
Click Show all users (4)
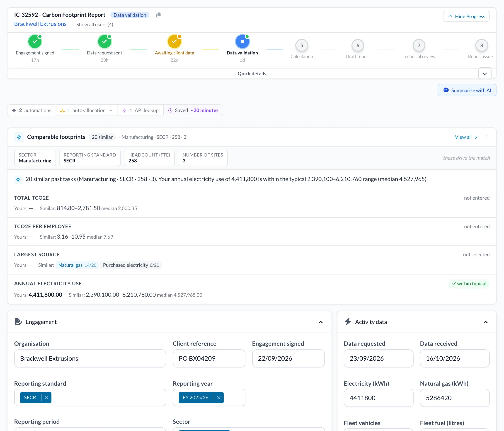pyautogui.click(x=95, y=24)
